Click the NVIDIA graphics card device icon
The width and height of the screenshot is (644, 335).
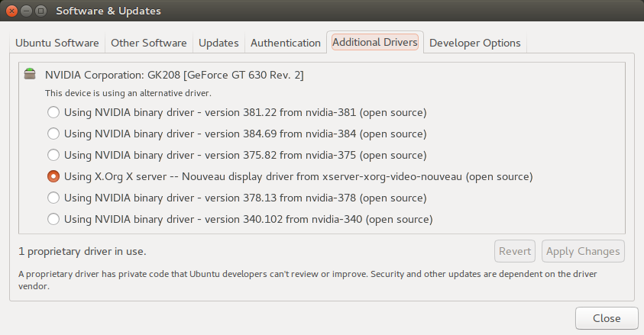tap(30, 74)
